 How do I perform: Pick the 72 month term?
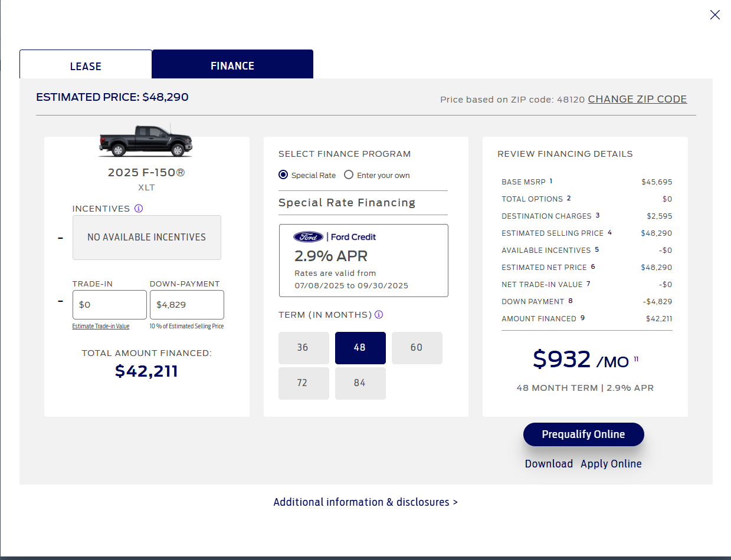coord(303,383)
